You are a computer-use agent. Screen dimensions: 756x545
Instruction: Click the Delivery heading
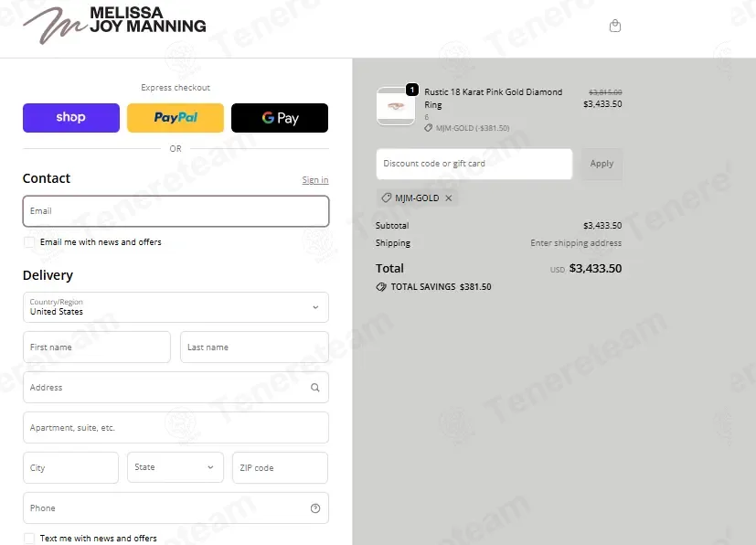click(48, 275)
